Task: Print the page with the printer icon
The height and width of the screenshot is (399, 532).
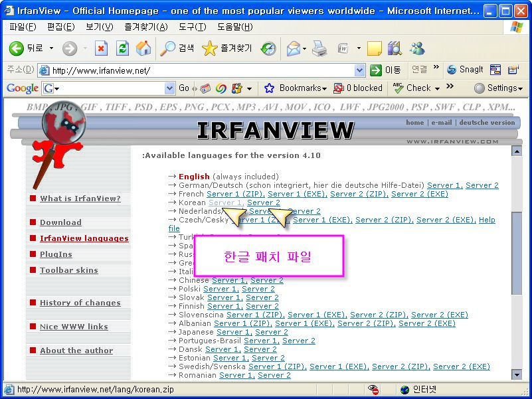Action: point(319,48)
